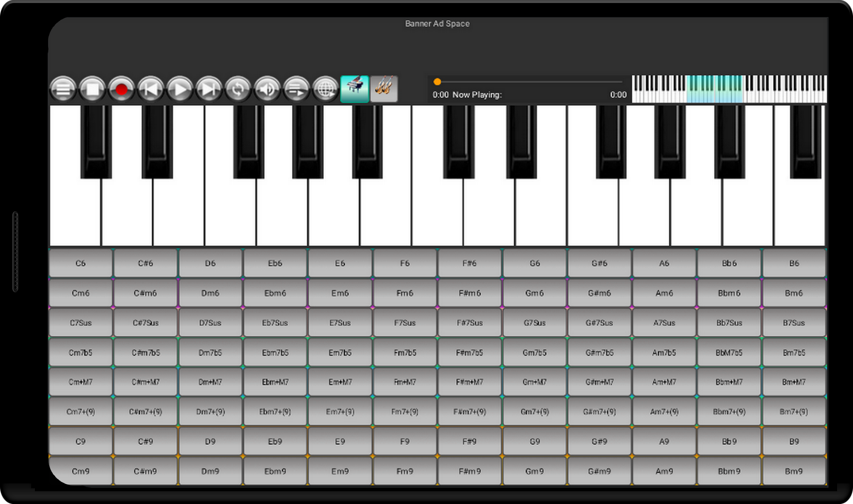Tap the F#7Sus chord button
The image size is (853, 504).
470,323
